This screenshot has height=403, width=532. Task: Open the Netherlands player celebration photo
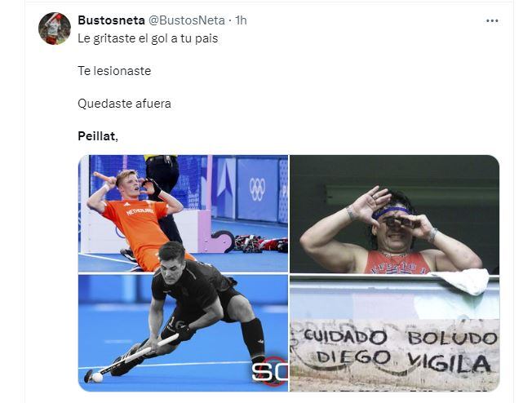184,213
